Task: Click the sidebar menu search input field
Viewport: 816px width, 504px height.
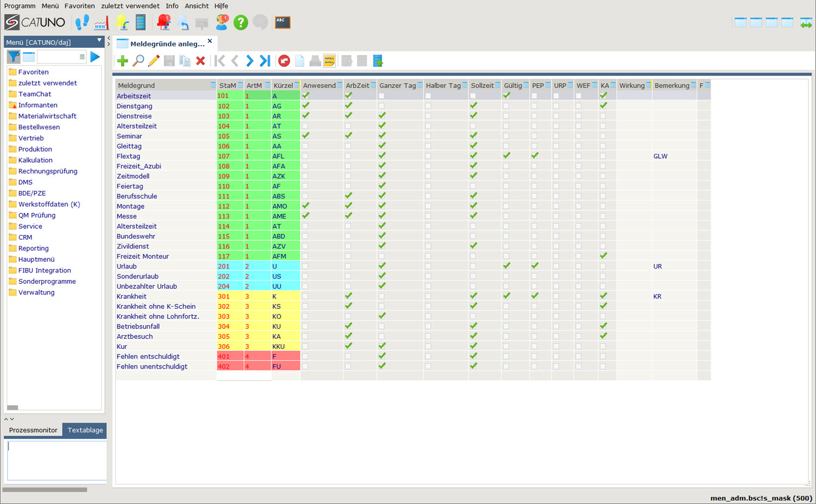Action: 58,57
